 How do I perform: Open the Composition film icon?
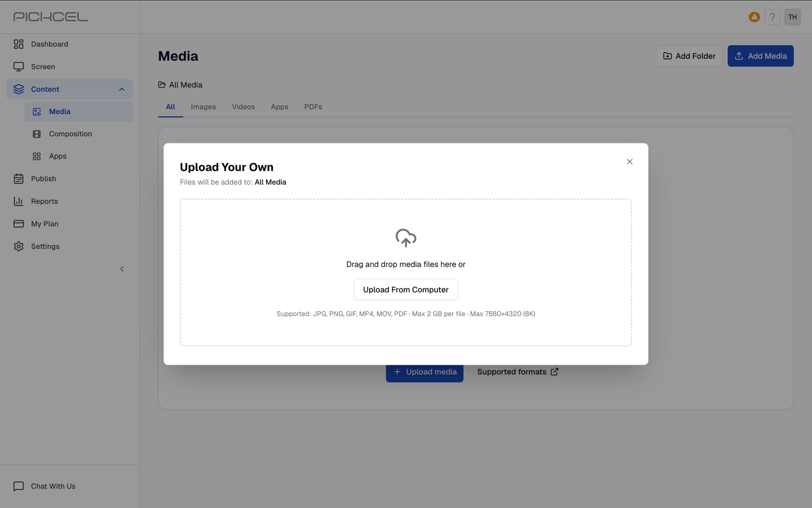[37, 134]
